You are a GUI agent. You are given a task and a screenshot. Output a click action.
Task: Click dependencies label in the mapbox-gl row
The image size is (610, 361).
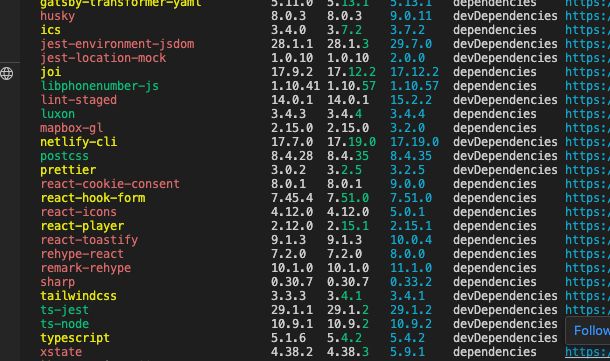[x=494, y=128]
